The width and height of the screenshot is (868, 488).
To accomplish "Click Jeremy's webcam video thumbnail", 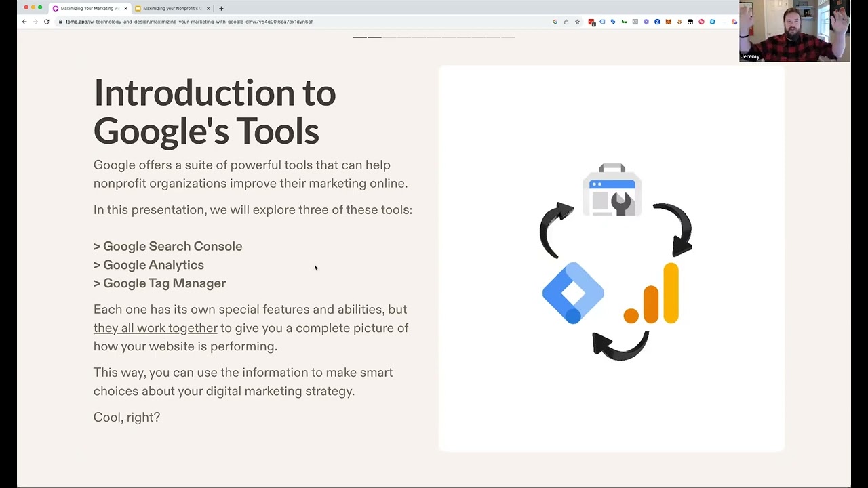I will [794, 31].
